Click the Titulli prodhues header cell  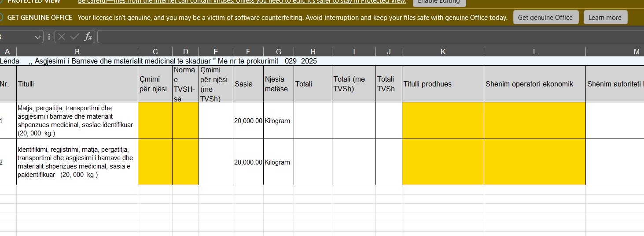(x=443, y=84)
